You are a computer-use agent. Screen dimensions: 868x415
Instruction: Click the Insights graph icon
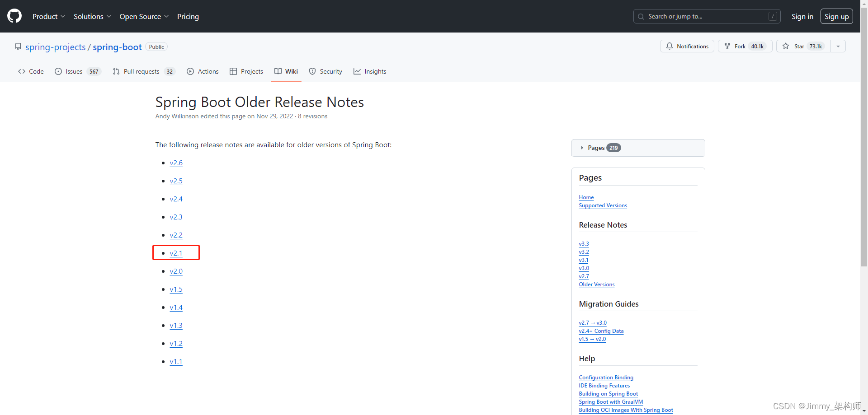(358, 71)
